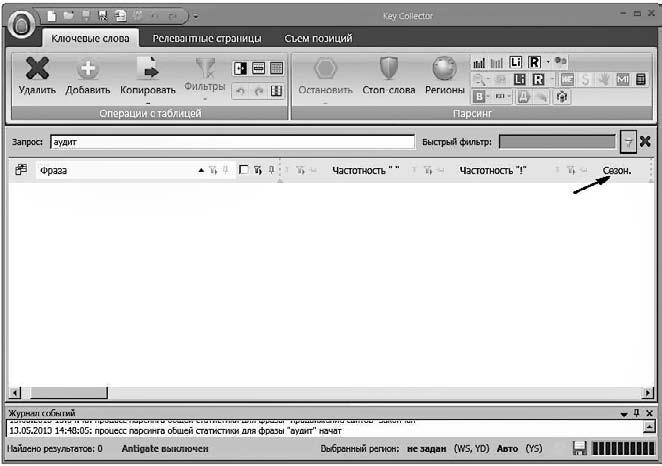Screen dimensions: 662x466
Task: Toggle the checkbox next to Фраза column
Action: pos(244,171)
